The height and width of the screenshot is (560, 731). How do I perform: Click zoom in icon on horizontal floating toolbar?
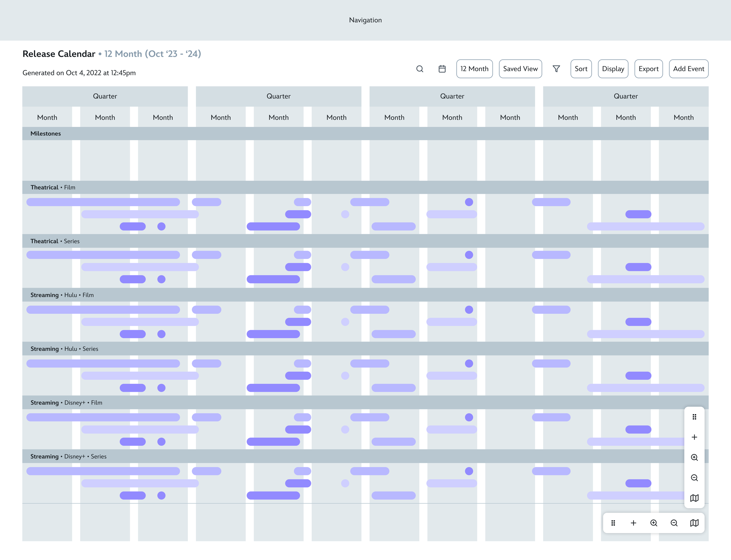[x=654, y=523]
